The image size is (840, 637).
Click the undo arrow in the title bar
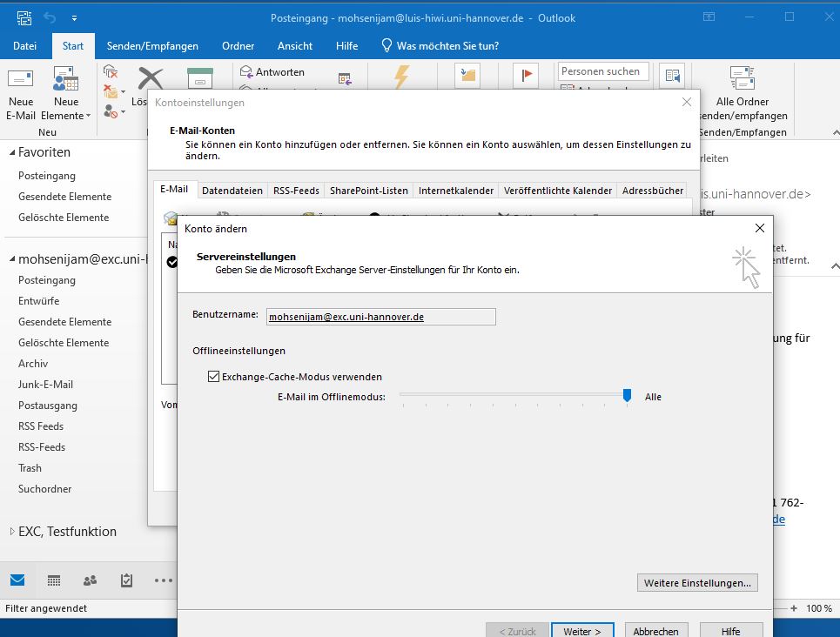point(50,17)
